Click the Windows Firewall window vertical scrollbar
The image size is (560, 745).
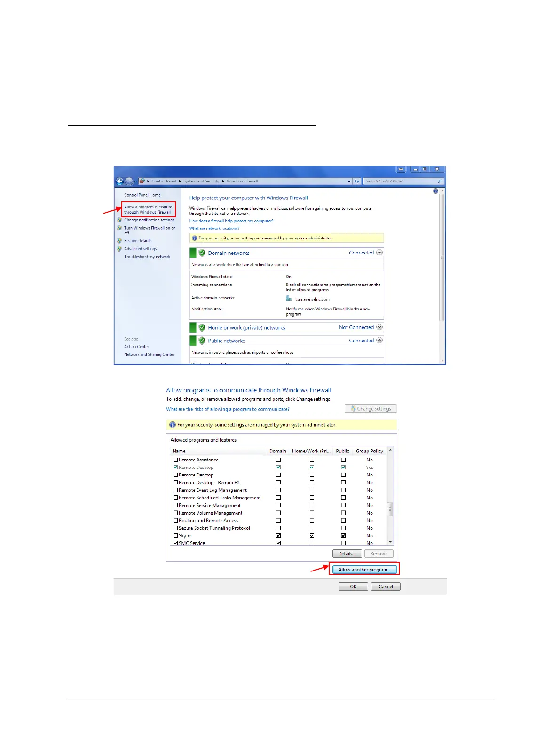[442, 257]
